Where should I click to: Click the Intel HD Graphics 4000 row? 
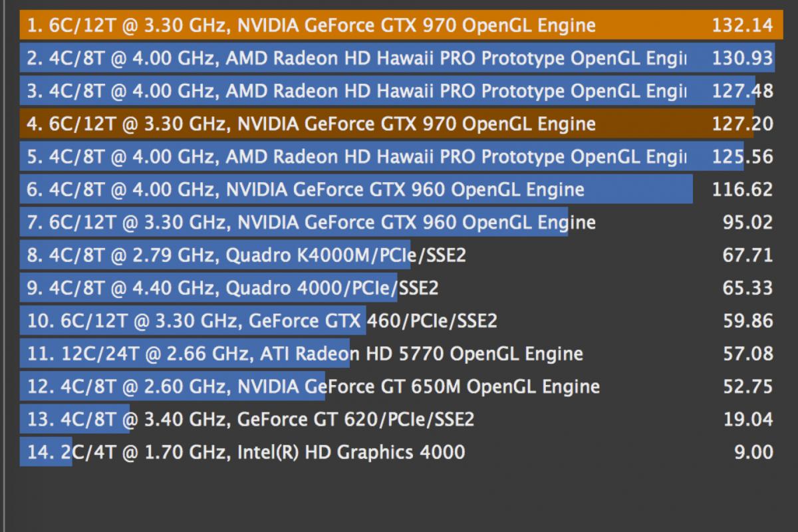pos(397,452)
